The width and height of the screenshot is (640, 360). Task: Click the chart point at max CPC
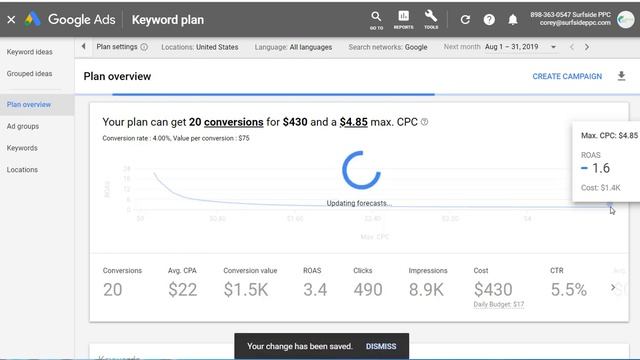(609, 204)
